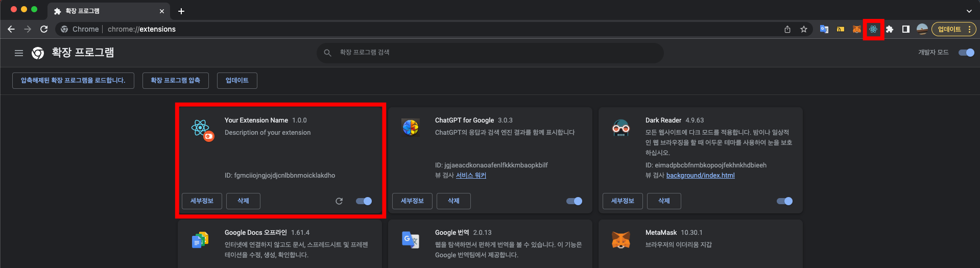Disable Dark Reader with its switch
This screenshot has height=268, width=980.
784,201
